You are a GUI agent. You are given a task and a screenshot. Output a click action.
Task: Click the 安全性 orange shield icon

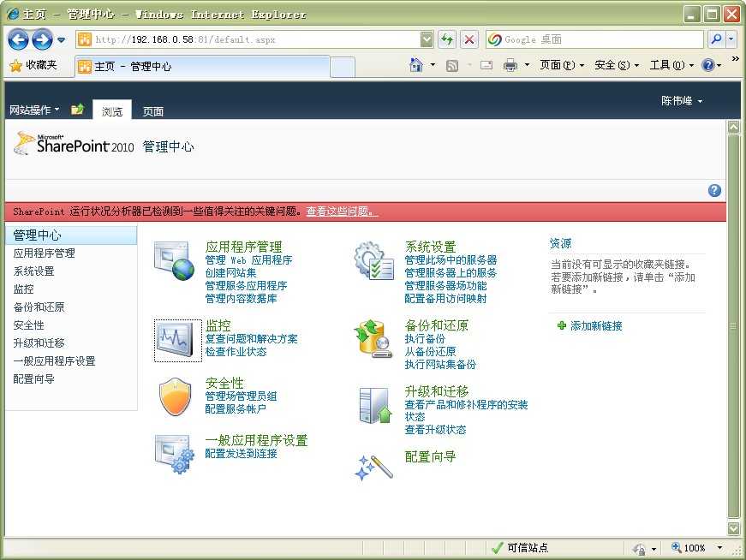[x=175, y=396]
